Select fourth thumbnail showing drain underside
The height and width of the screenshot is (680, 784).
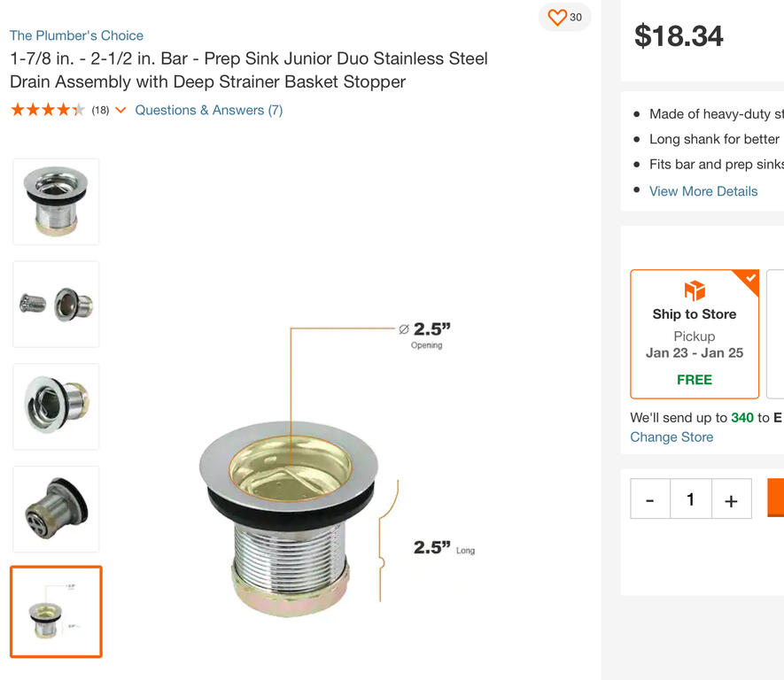click(x=56, y=509)
